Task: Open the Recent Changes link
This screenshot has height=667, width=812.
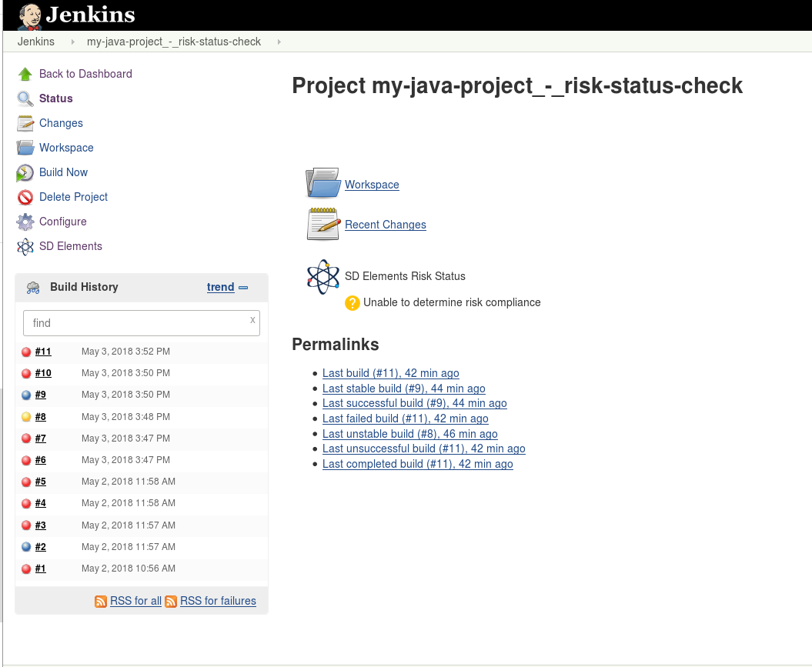Action: pos(386,225)
